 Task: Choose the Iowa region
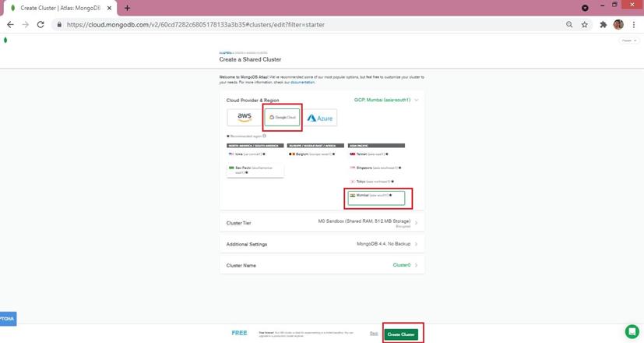(255, 154)
